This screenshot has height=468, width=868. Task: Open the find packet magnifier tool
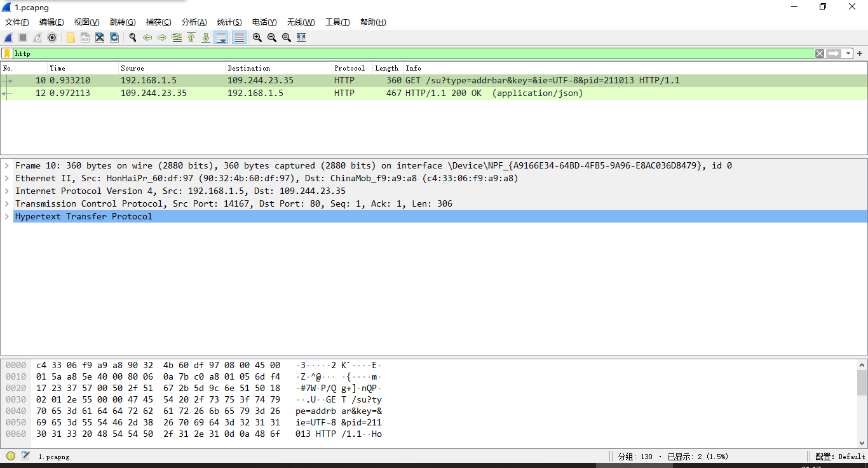pos(133,38)
